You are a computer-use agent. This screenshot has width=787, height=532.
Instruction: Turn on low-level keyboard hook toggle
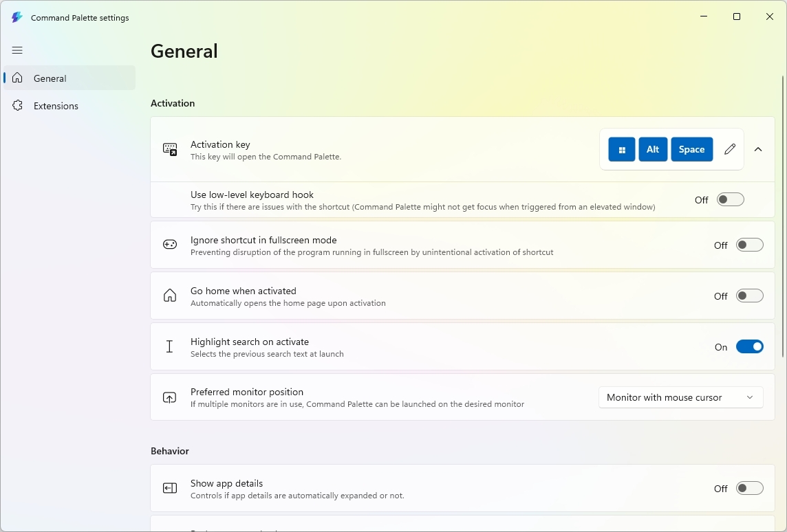click(731, 199)
